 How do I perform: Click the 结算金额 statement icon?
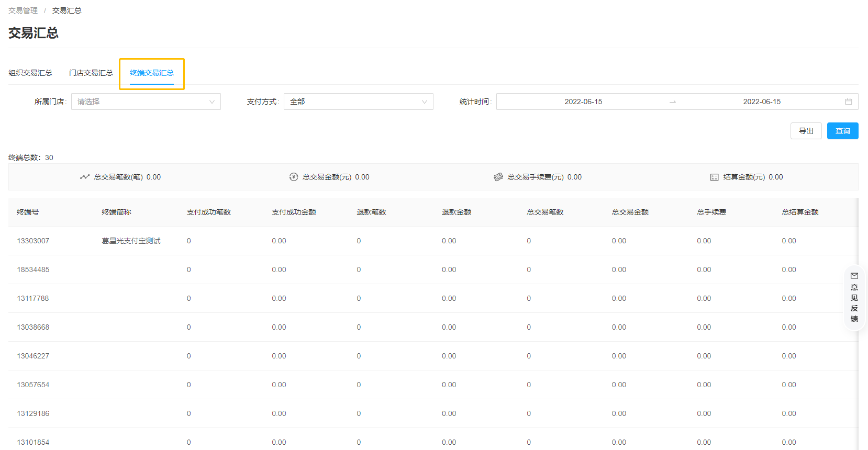click(x=714, y=177)
